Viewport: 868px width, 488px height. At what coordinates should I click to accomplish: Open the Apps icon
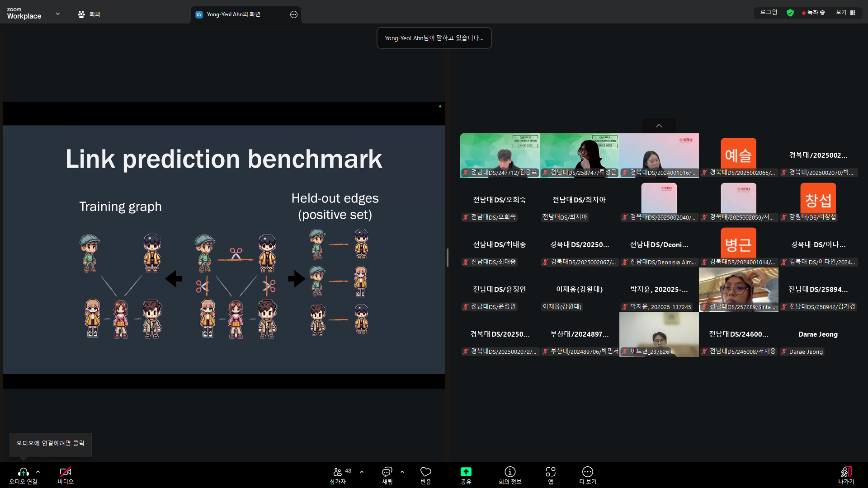click(x=550, y=472)
